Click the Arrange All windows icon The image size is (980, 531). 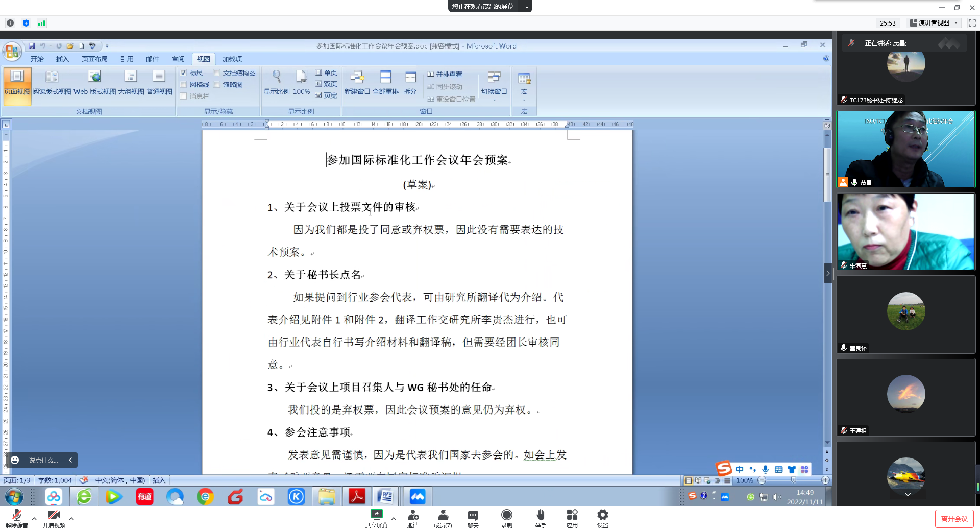pos(385,78)
